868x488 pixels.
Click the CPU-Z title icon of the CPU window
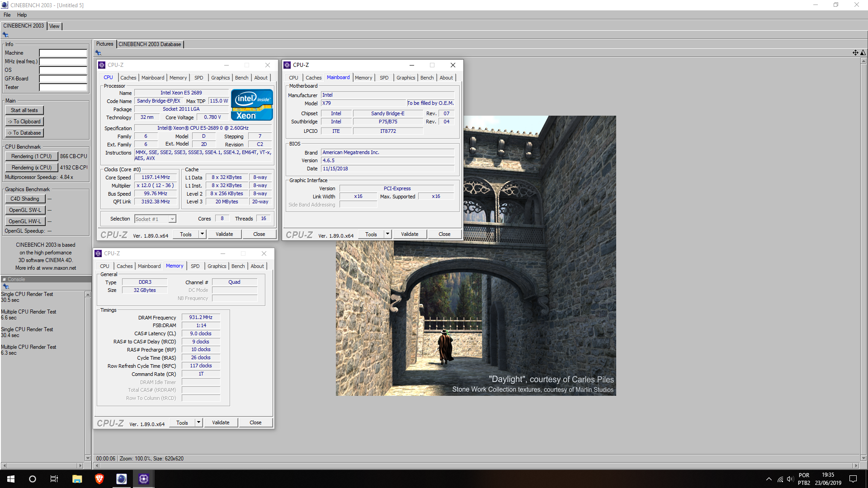click(x=102, y=65)
